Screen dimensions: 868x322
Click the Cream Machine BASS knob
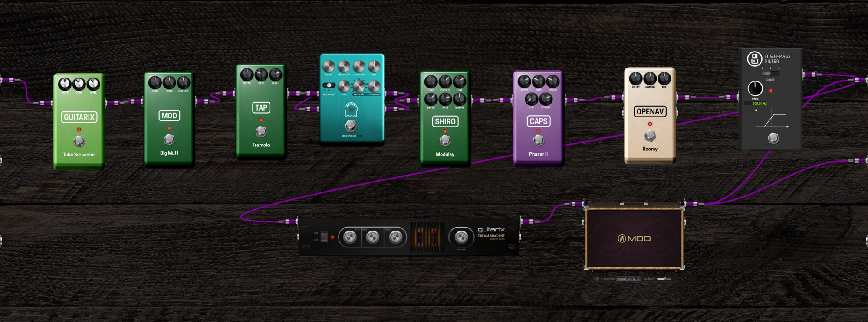tap(373, 237)
